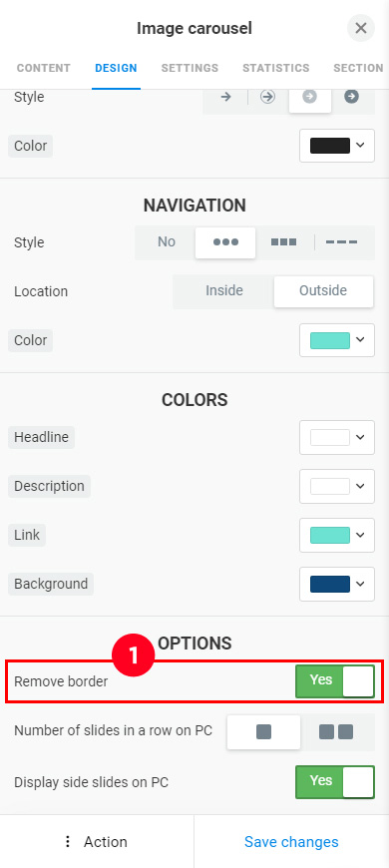Viewport: 389px width, 868px height.
Task: Open the SETTINGS tab
Action: pos(190,68)
